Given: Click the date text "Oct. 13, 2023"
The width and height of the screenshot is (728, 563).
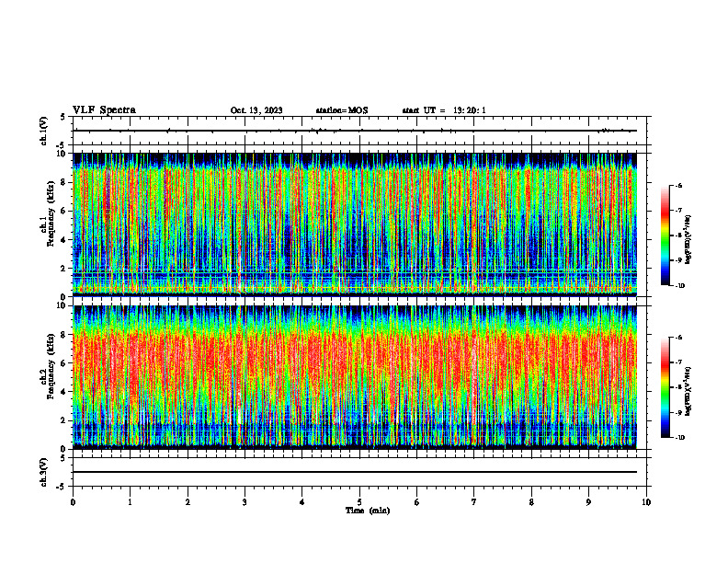Looking at the screenshot, I should tap(256, 110).
